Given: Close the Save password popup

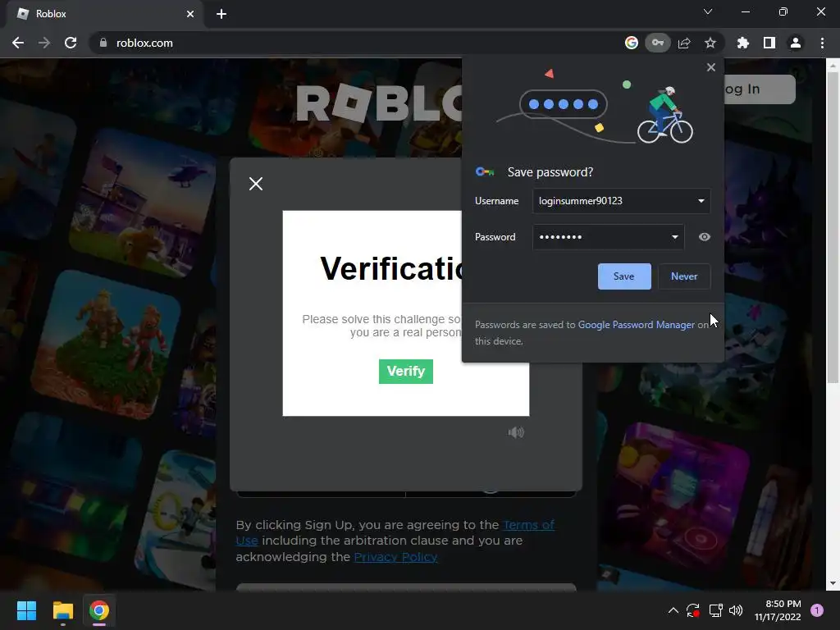Looking at the screenshot, I should [711, 67].
